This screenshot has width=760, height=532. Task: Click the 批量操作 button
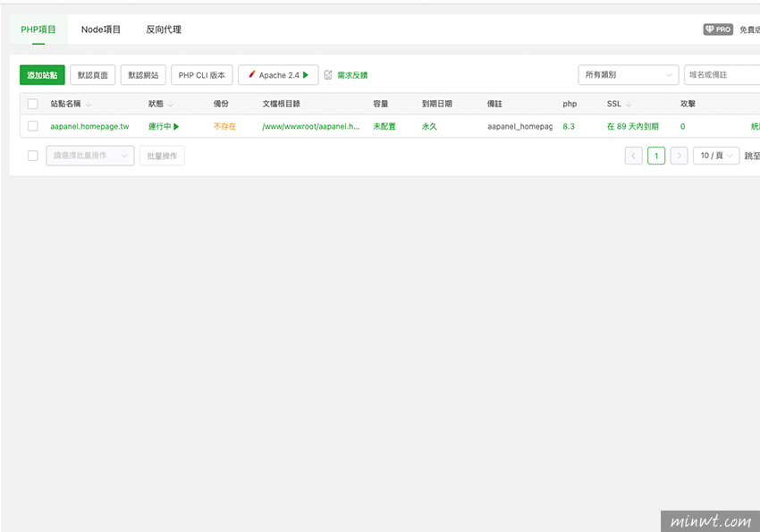(162, 156)
